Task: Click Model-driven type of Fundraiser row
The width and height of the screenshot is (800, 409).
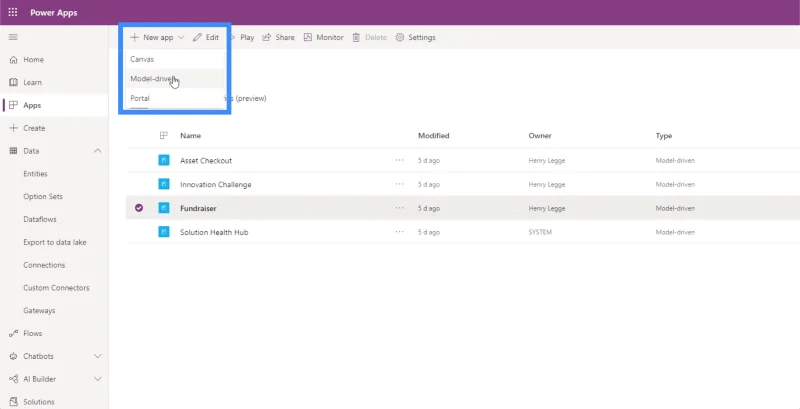Action: coord(675,209)
